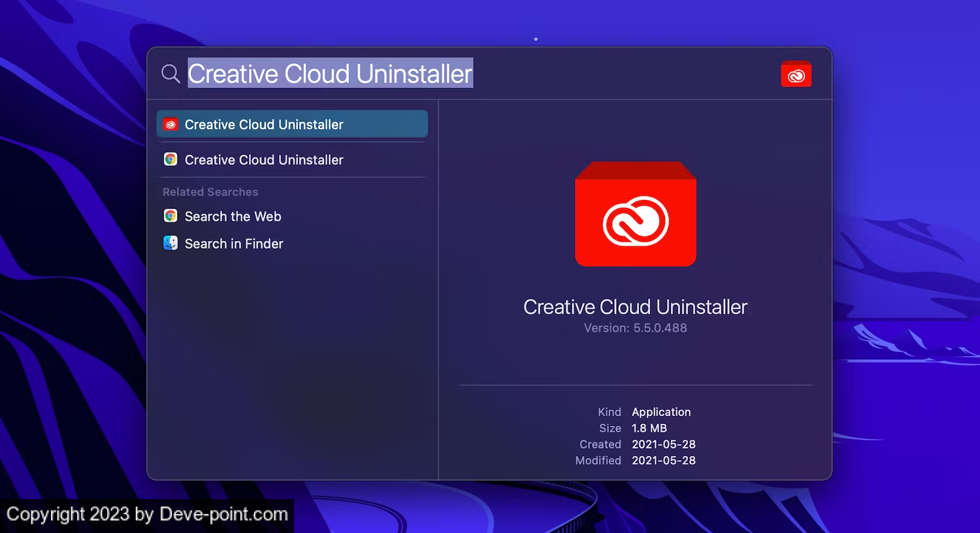
Task: Click the large Creative Cloud Uninstaller preview icon
Action: pos(636,214)
